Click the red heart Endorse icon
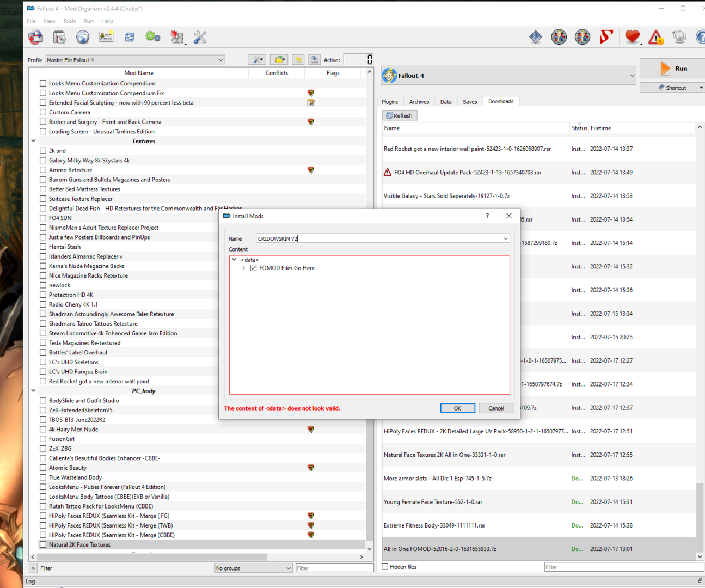The image size is (705, 588). click(632, 37)
